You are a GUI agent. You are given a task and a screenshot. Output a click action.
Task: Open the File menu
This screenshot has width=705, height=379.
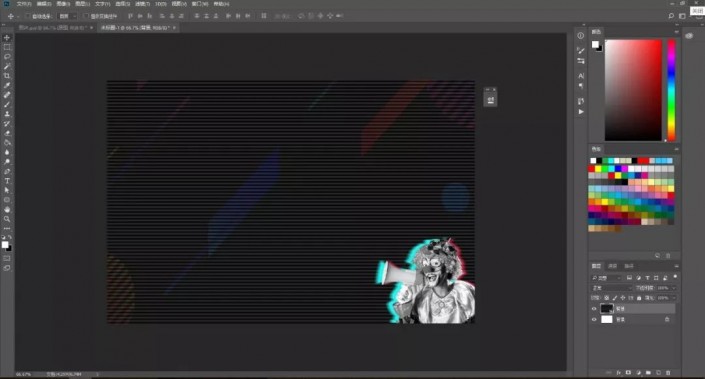24,4
